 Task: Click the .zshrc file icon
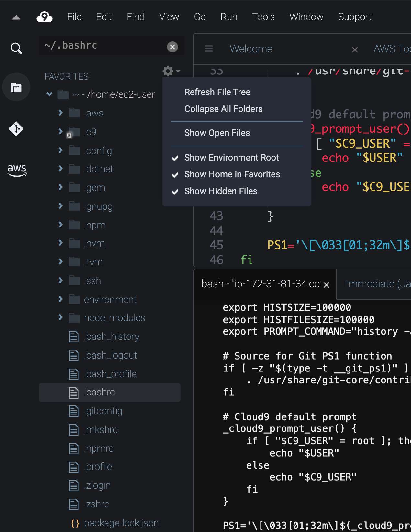point(74,504)
